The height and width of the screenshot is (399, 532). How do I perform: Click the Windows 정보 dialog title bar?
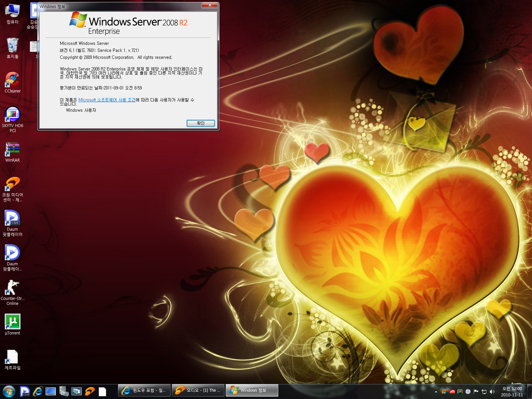120,6
